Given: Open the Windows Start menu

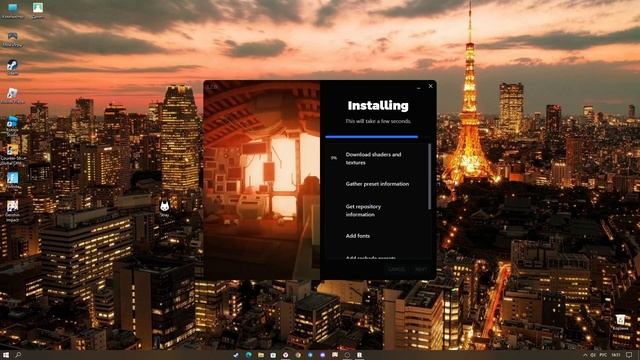Looking at the screenshot, I should 6,355.
